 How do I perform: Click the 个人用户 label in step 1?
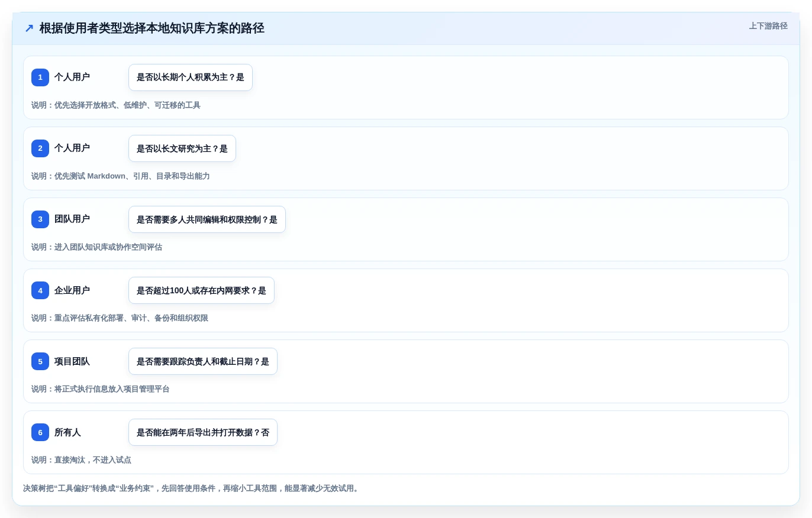tap(72, 77)
